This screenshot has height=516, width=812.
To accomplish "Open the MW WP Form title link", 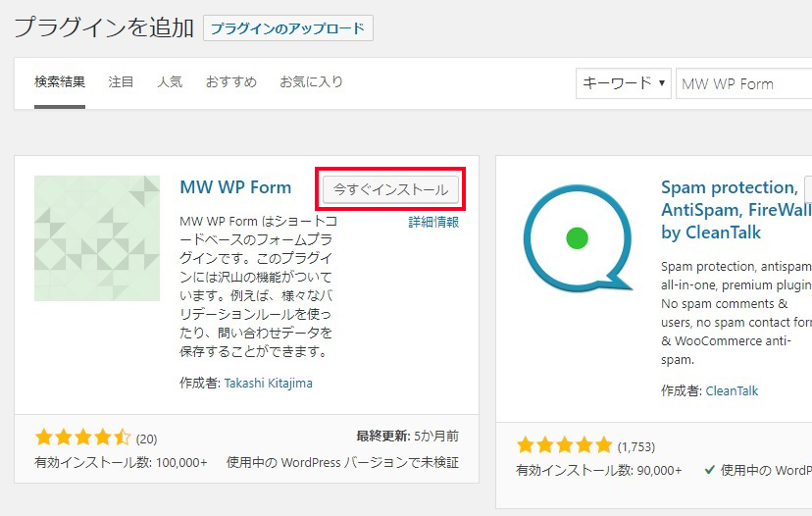I will point(235,187).
